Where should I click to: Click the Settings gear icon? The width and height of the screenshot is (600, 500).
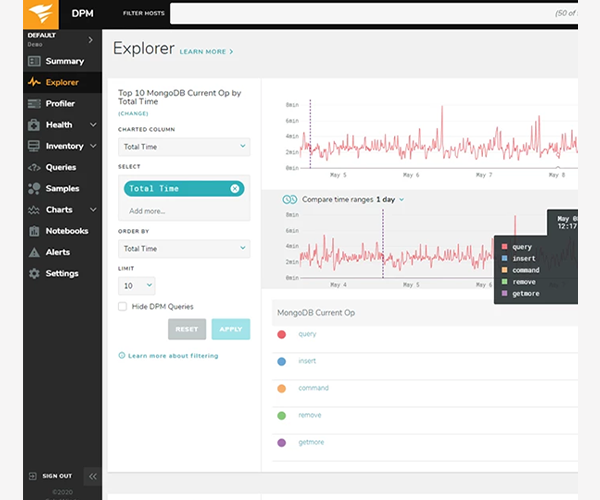34,274
